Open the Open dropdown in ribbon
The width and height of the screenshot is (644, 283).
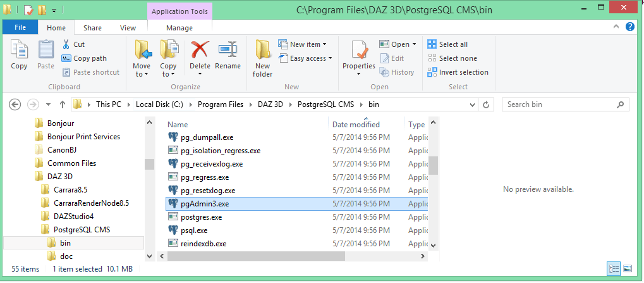pos(398,44)
